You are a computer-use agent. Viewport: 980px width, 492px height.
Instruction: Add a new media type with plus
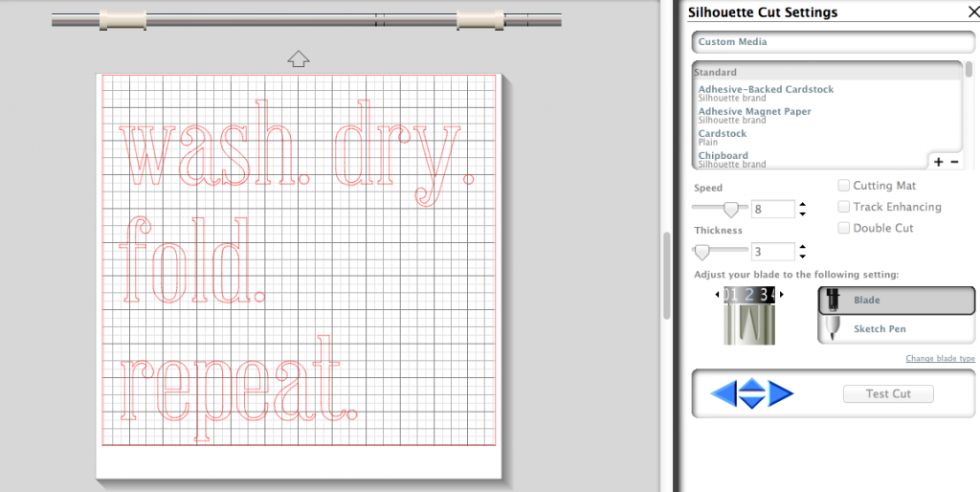[x=938, y=162]
